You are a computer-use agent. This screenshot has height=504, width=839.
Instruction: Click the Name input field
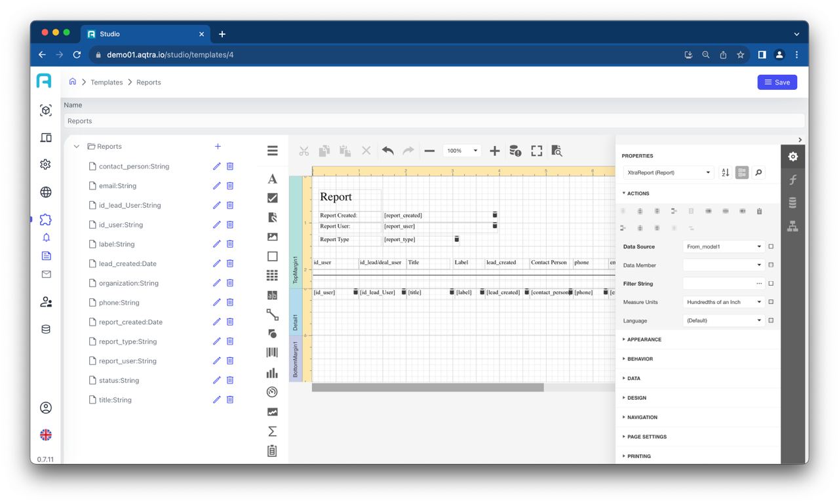pos(434,121)
